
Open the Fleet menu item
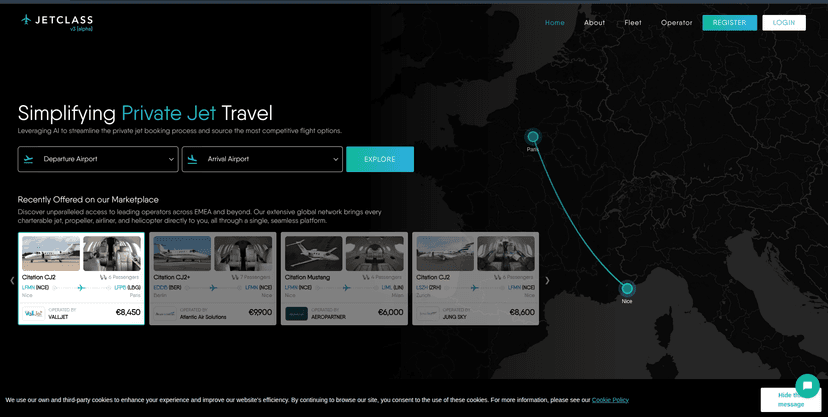point(633,22)
